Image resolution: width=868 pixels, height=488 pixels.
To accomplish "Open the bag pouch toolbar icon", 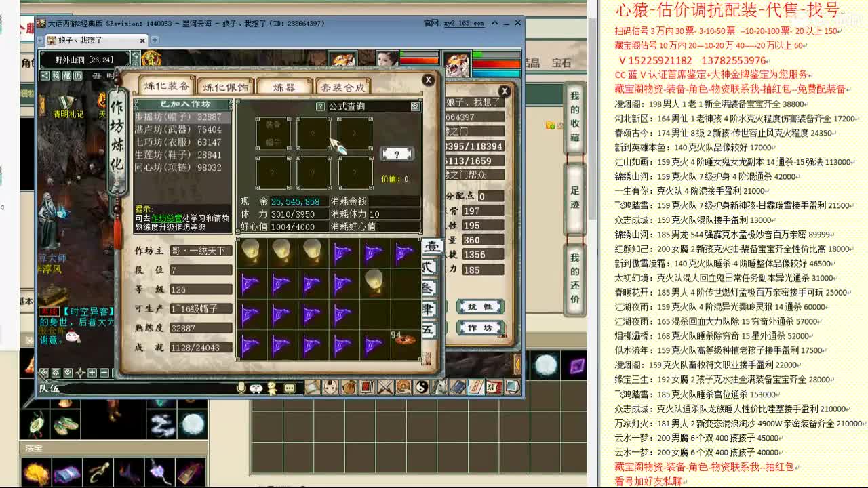I will tap(349, 387).
